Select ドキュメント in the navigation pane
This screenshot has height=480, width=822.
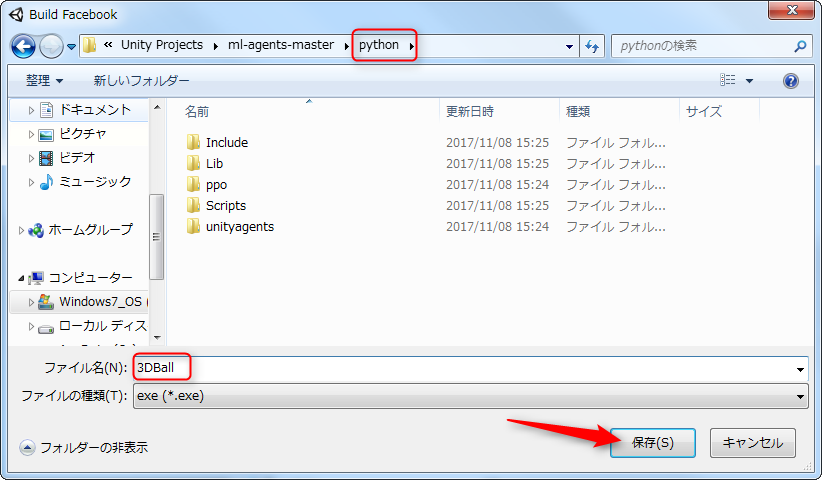[95, 110]
